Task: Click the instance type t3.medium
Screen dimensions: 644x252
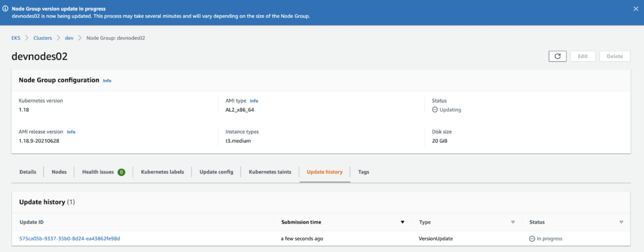Action: pos(238,141)
